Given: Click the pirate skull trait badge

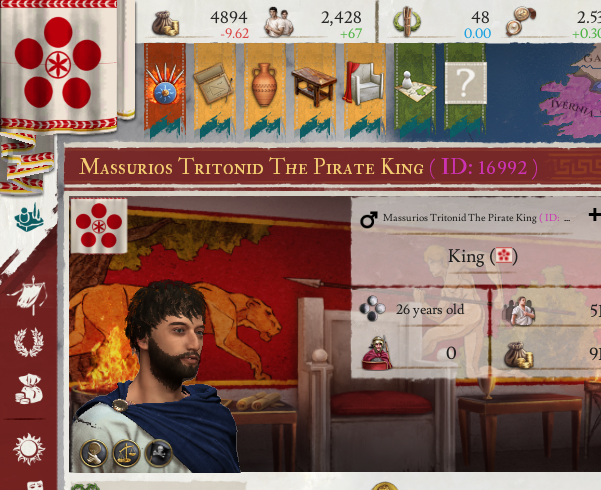Looking at the screenshot, I should tap(159, 453).
